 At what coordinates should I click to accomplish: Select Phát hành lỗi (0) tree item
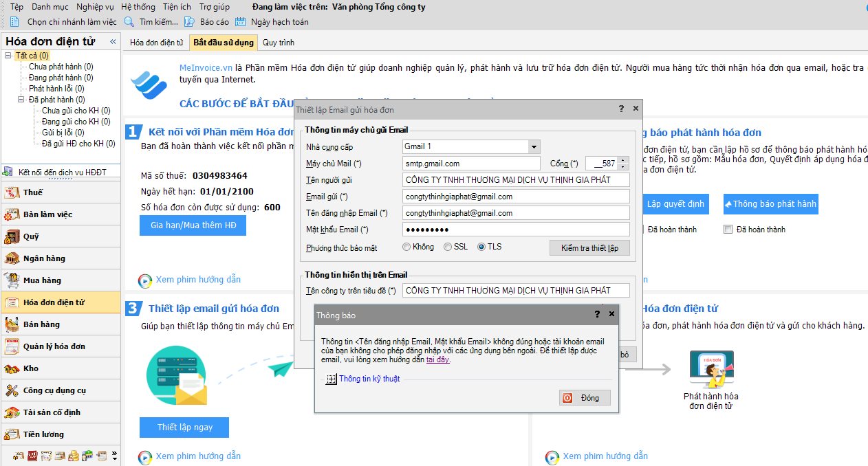56,89
